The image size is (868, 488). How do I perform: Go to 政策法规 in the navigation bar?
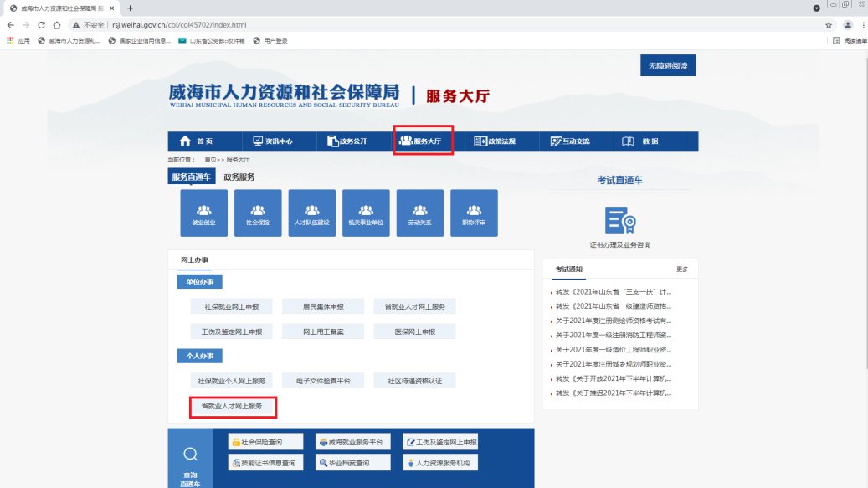point(495,141)
